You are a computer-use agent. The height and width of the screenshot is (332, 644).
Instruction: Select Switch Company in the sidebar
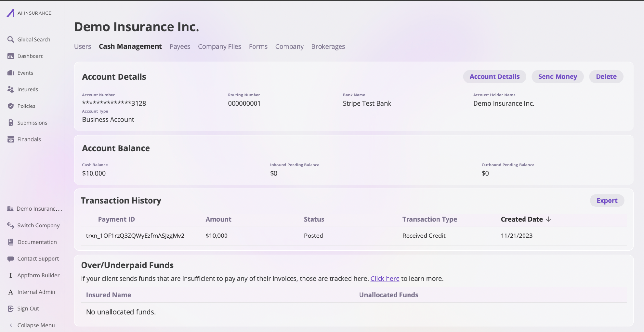point(38,225)
